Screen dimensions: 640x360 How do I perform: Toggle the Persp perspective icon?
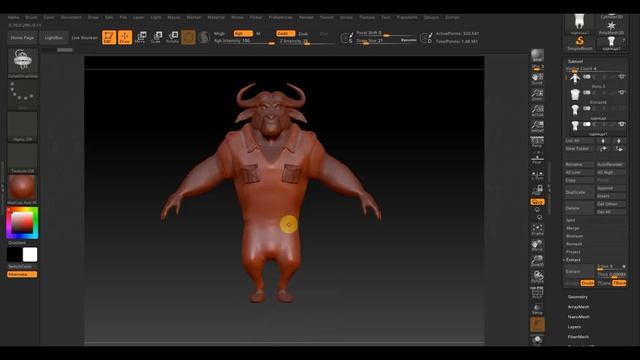537,142
